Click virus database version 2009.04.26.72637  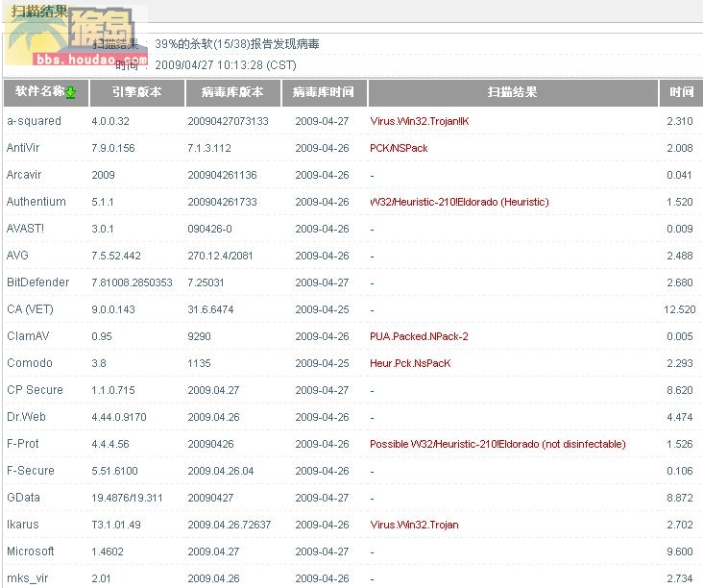pyautogui.click(x=230, y=526)
